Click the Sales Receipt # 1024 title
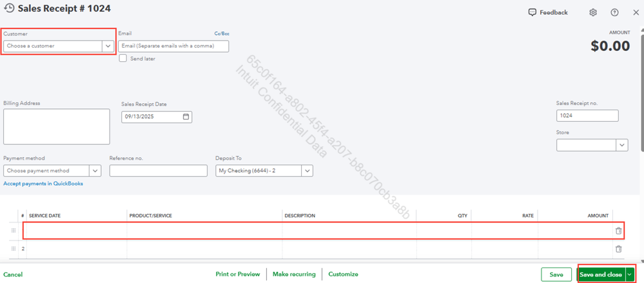This screenshot has height=283, width=644. point(64,8)
